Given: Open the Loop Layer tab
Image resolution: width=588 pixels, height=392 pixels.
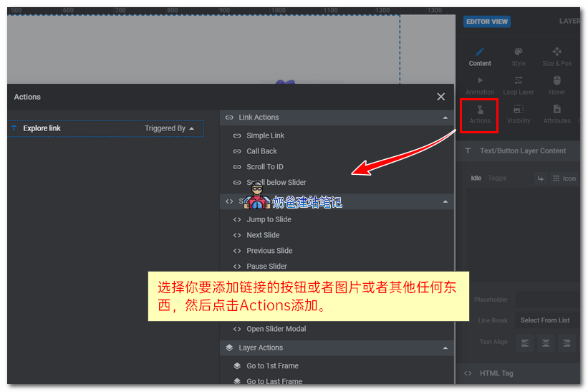Looking at the screenshot, I should (x=519, y=85).
